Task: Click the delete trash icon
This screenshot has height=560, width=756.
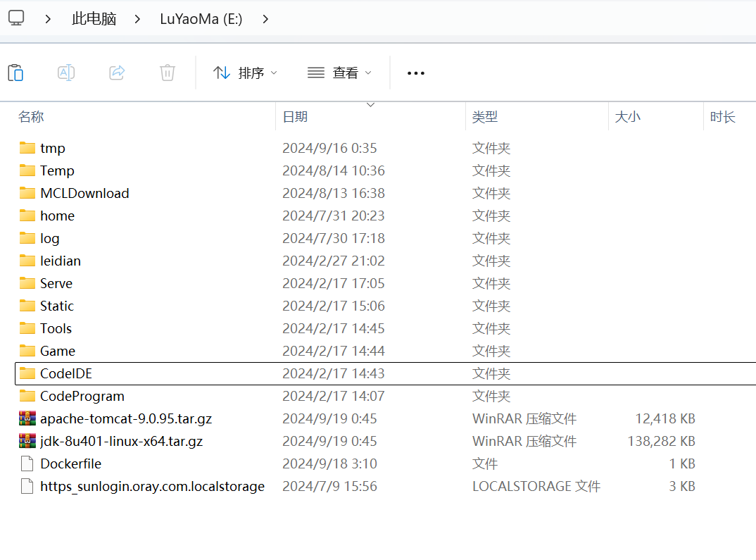Action: point(168,73)
